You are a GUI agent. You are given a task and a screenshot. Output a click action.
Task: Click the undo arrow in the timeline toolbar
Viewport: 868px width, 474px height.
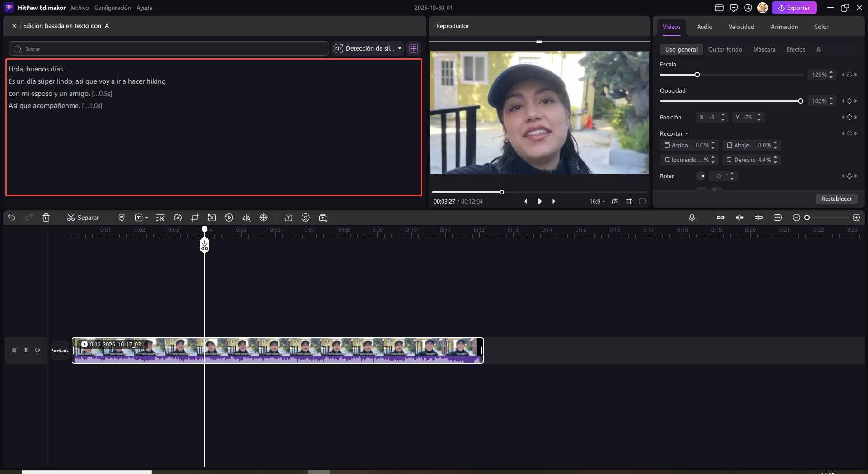click(x=12, y=218)
